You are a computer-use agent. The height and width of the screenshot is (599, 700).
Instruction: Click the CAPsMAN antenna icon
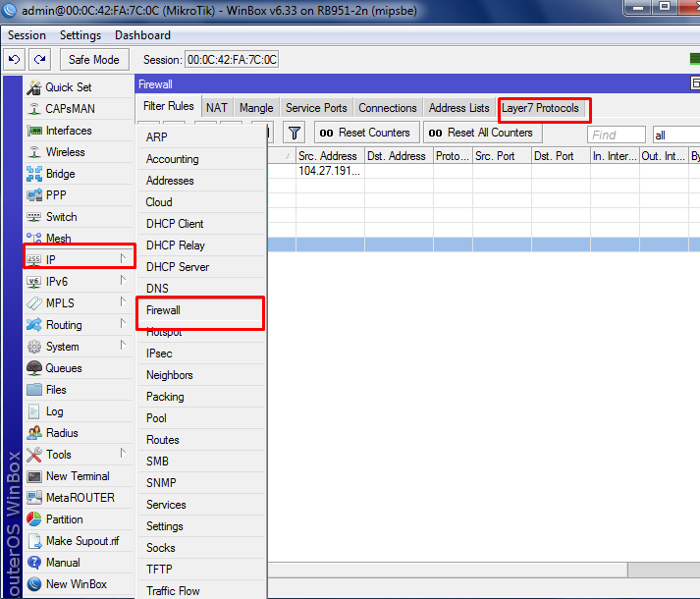[34, 109]
